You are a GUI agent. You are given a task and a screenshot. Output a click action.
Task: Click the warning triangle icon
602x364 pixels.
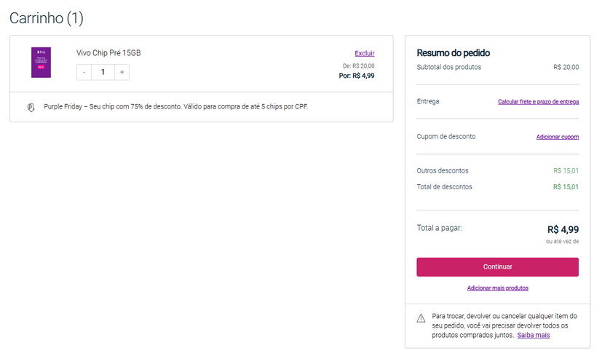coord(421,317)
